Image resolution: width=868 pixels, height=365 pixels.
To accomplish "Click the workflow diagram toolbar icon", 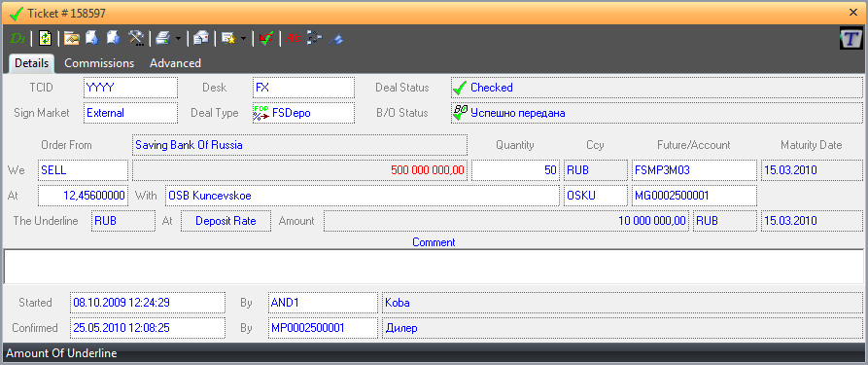I will 314,38.
